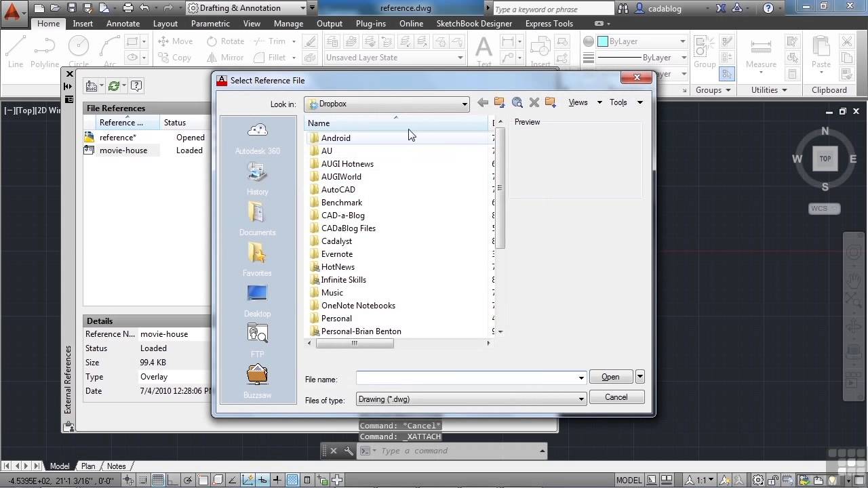Click the ByLayer color swatch in ribbon

click(602, 41)
